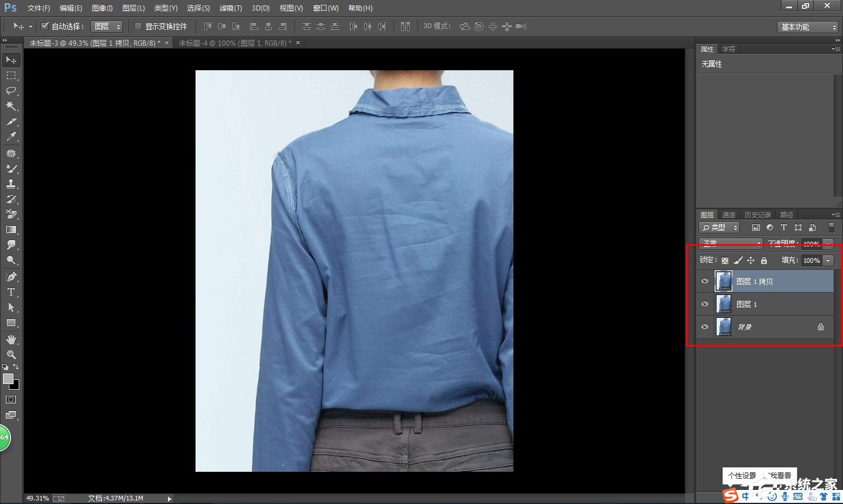This screenshot has width=843, height=504.
Task: Click the 显示变换控件 option
Action: point(137,26)
